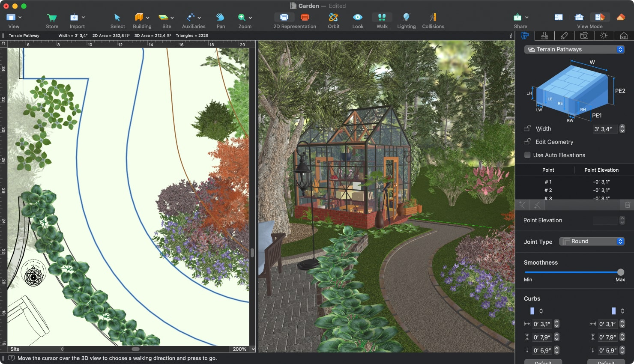Click the Auxiliaries tools icon
634x364 pixels.
[191, 18]
